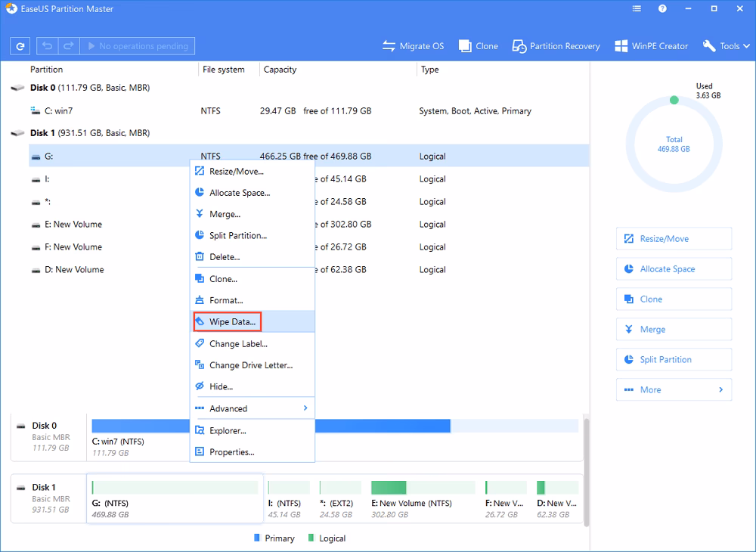Open the help question mark icon
The width and height of the screenshot is (756, 552).
point(663,8)
